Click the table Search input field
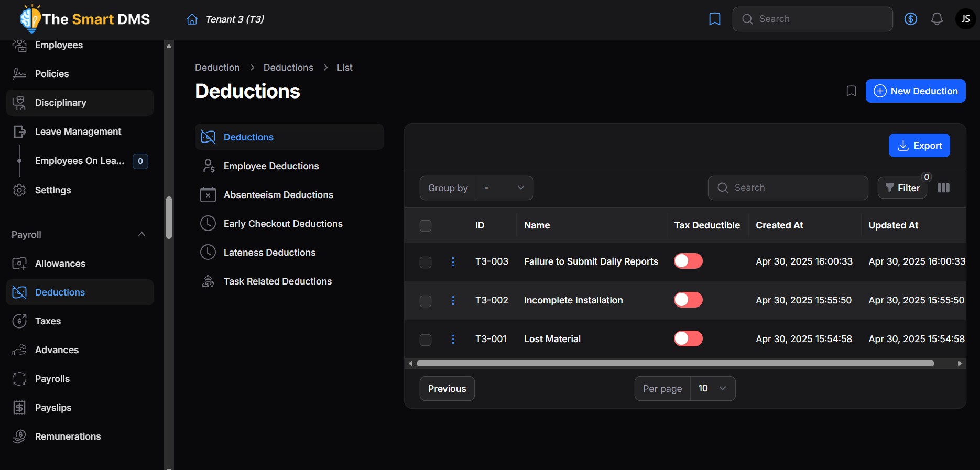Image resolution: width=980 pixels, height=470 pixels. tap(795, 188)
